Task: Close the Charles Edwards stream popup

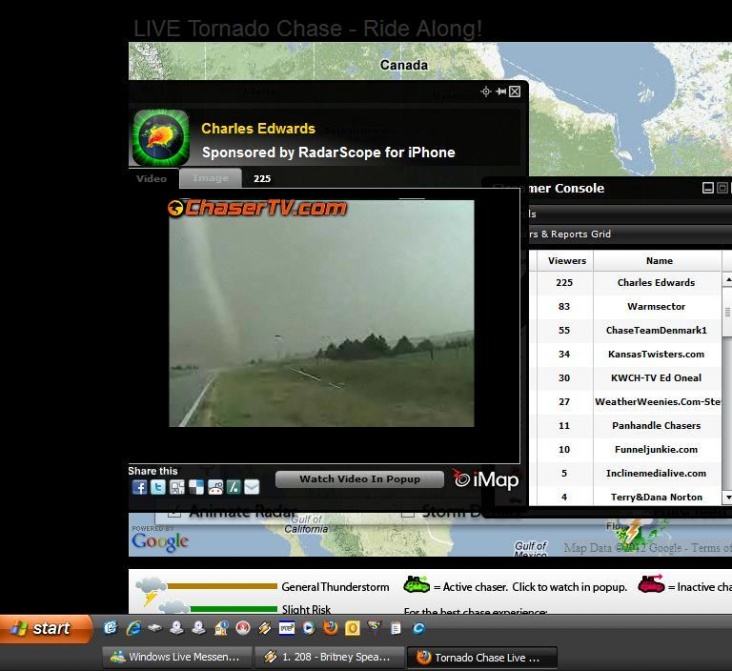Action: (x=514, y=92)
